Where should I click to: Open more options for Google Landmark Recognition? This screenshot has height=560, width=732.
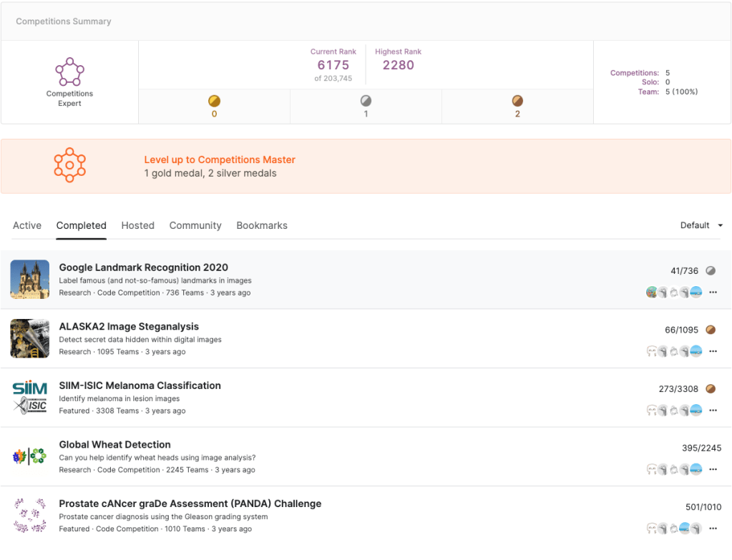tap(713, 292)
